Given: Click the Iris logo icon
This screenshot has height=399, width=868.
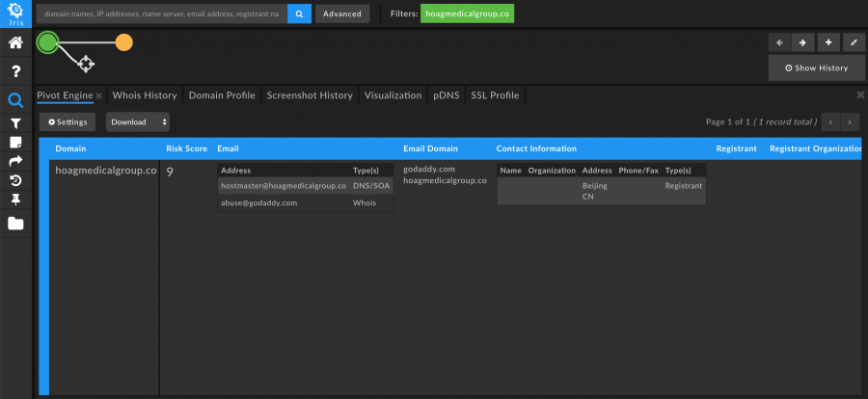Looking at the screenshot, I should pos(16,13).
